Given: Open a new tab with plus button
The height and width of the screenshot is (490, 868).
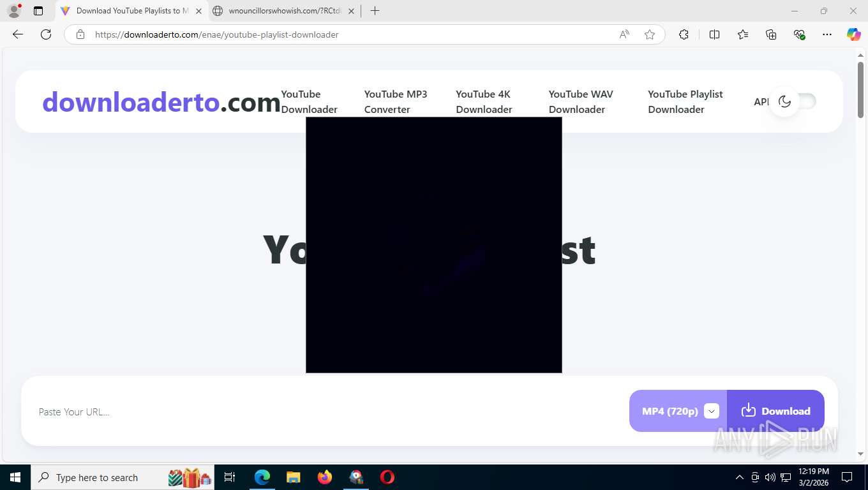Looking at the screenshot, I should (x=375, y=11).
